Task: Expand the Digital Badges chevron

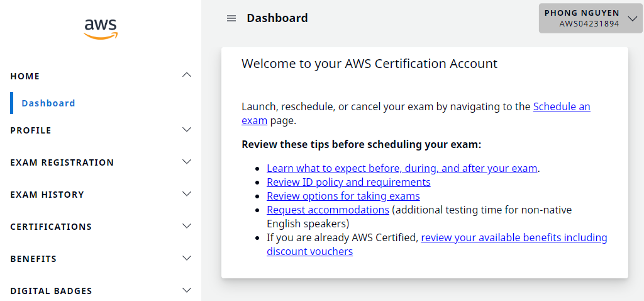Action: 186,290
